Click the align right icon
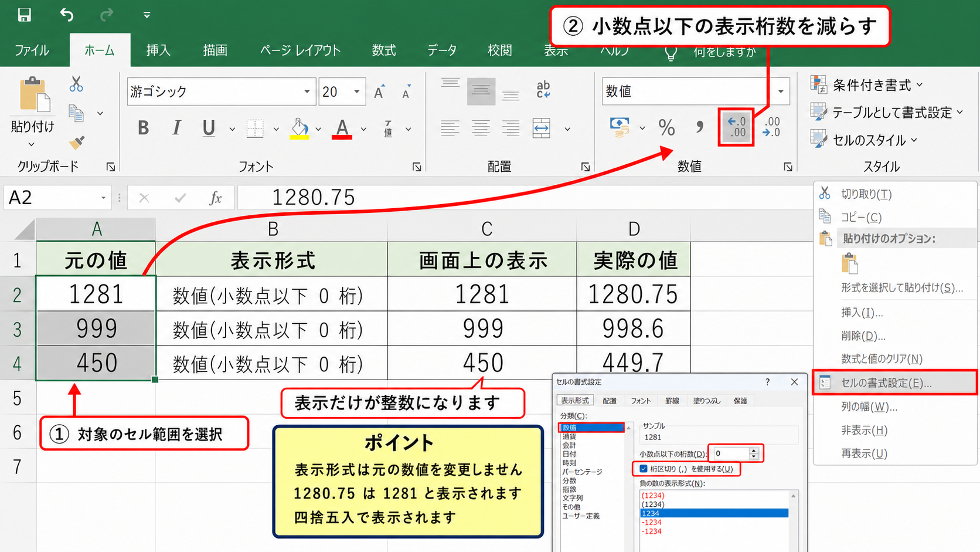 tap(511, 128)
